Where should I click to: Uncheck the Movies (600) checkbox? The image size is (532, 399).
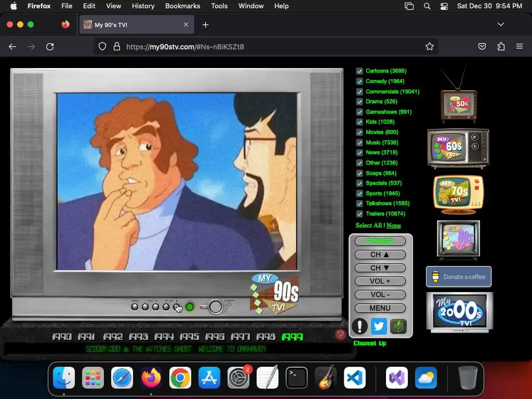tap(360, 132)
